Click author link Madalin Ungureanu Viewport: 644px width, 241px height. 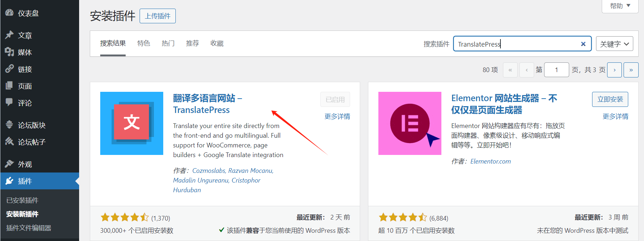(201, 180)
